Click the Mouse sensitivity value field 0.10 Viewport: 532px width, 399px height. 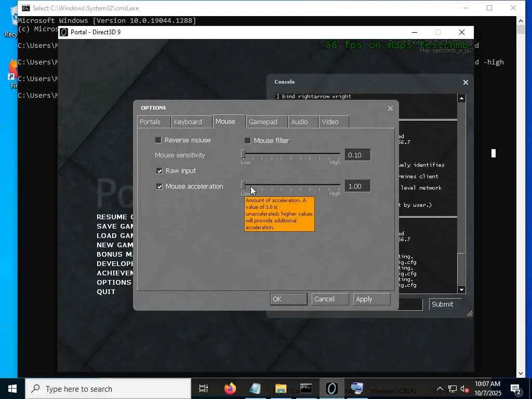click(357, 155)
